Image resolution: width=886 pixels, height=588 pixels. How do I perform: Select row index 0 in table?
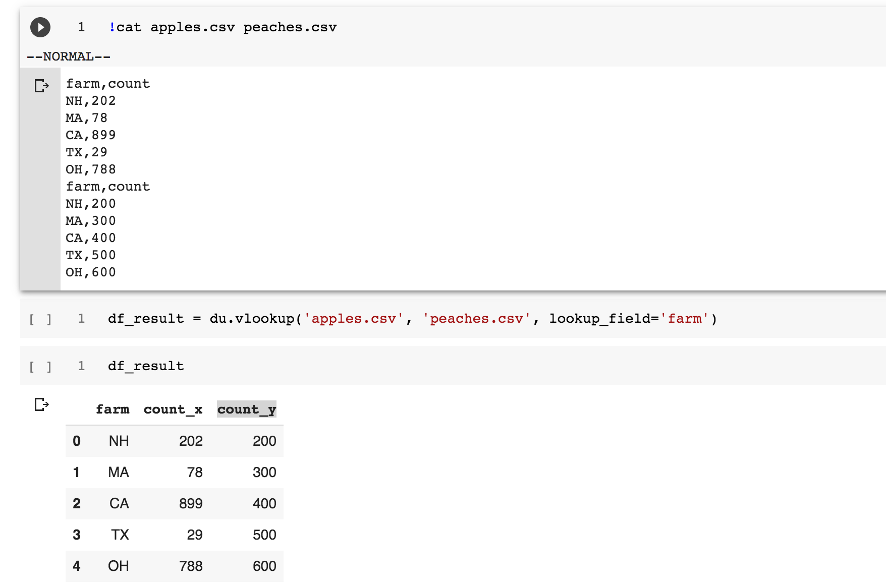point(77,441)
